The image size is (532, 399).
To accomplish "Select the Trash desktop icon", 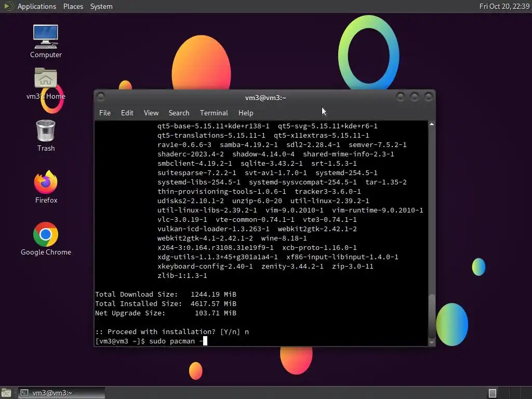I will (x=46, y=136).
